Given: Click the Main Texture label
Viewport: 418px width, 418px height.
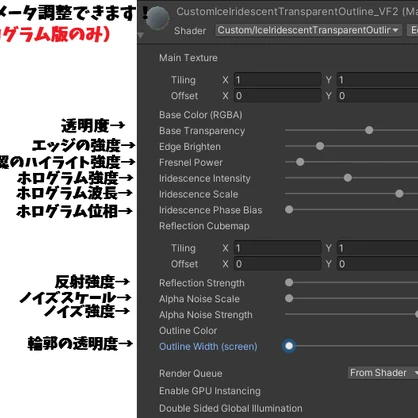Looking at the screenshot, I should point(188,58).
